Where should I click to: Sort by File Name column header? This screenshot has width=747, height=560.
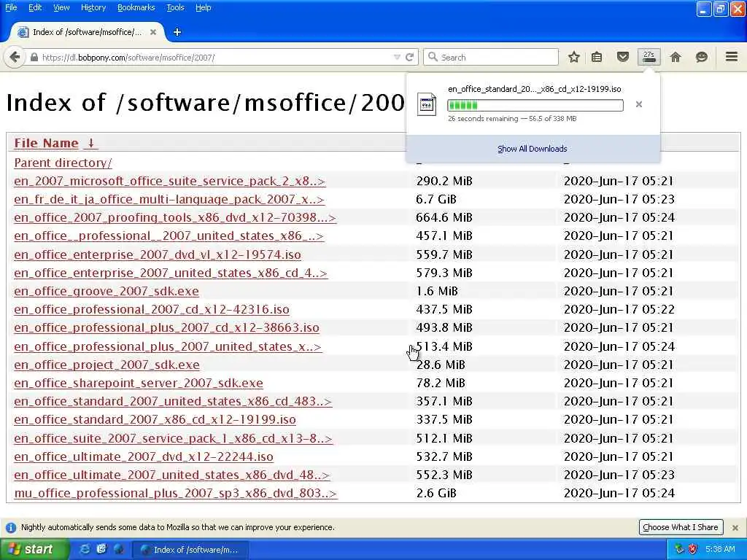[46, 143]
